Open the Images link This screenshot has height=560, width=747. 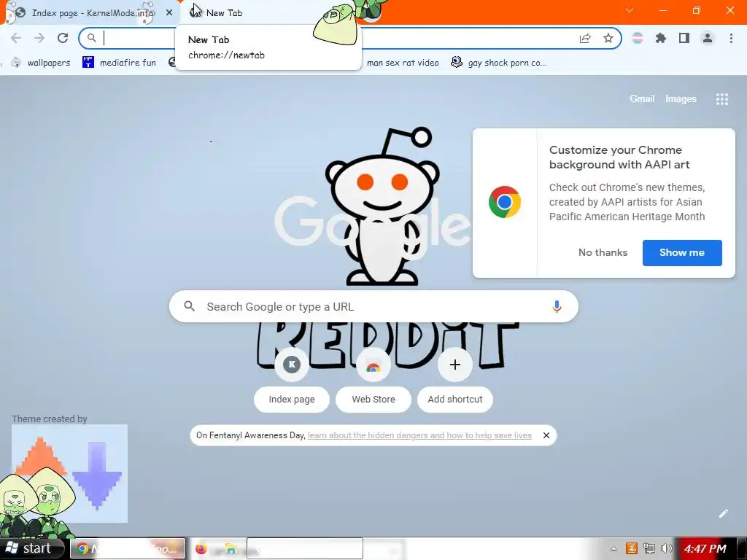click(681, 98)
